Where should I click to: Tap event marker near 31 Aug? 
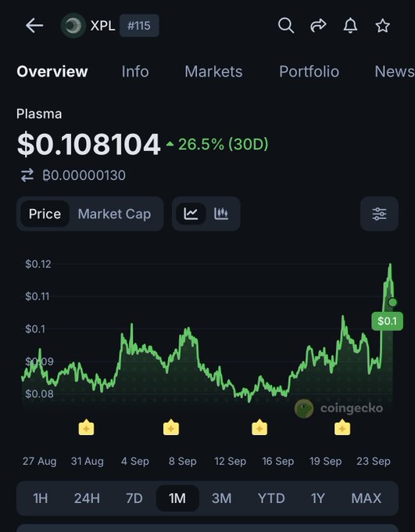point(87,427)
